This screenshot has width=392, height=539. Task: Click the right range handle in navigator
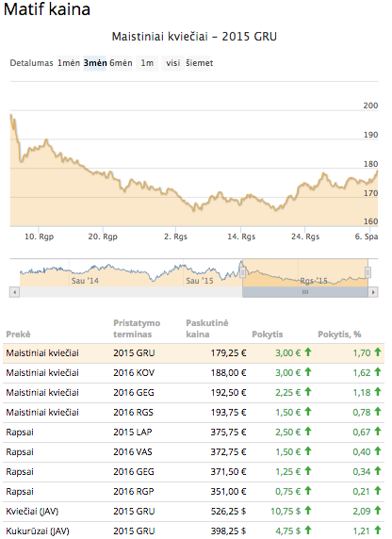point(367,273)
